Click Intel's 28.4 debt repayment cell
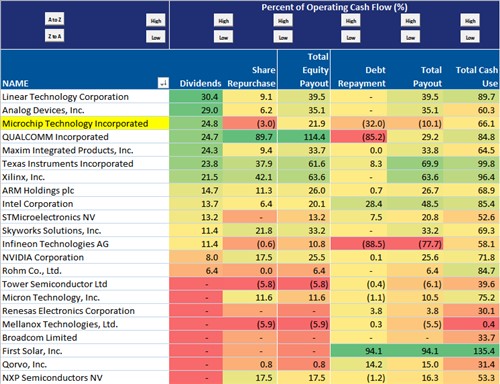Viewport: 500px width, 384px height. tap(359, 204)
